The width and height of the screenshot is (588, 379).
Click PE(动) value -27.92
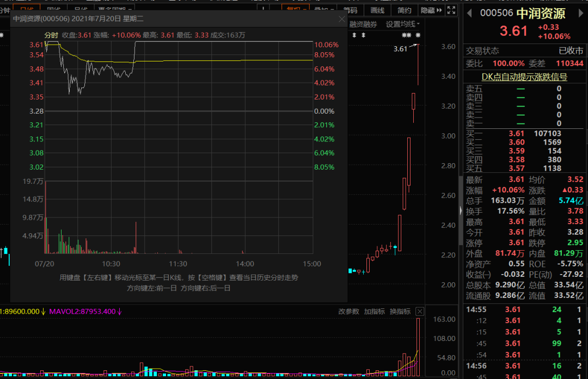(x=572, y=275)
